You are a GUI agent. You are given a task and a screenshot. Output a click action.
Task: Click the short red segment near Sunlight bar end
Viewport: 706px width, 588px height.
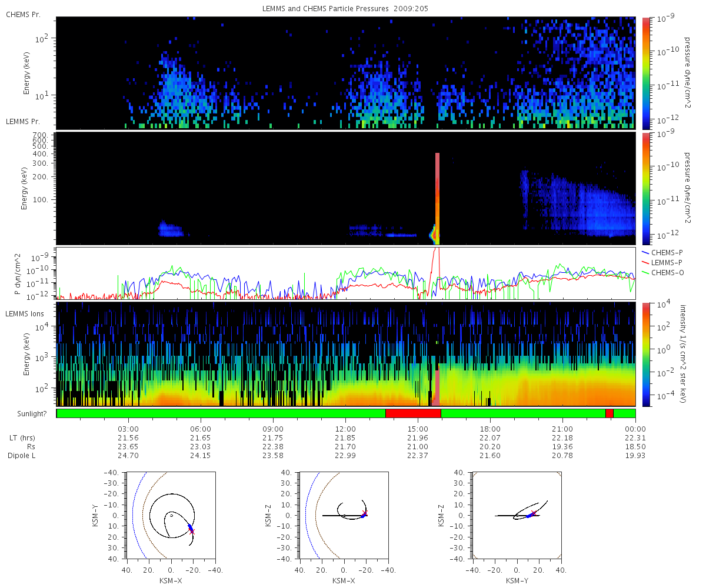click(610, 413)
